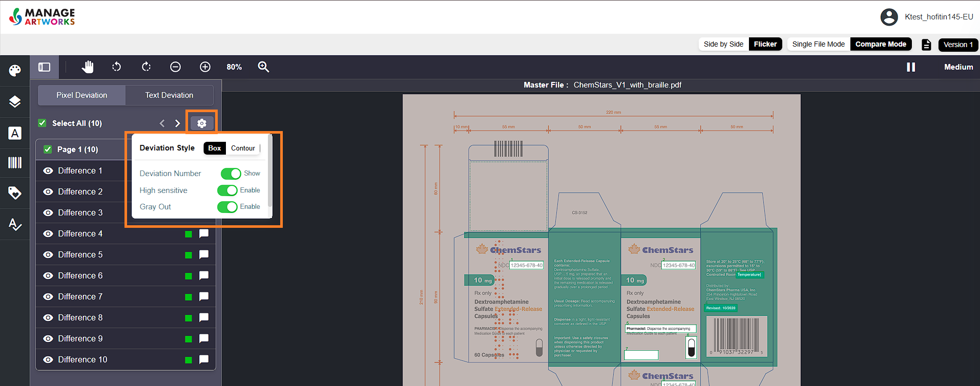Open the barcode sidebar tool
Image resolution: width=980 pixels, height=386 pixels.
coord(15,163)
